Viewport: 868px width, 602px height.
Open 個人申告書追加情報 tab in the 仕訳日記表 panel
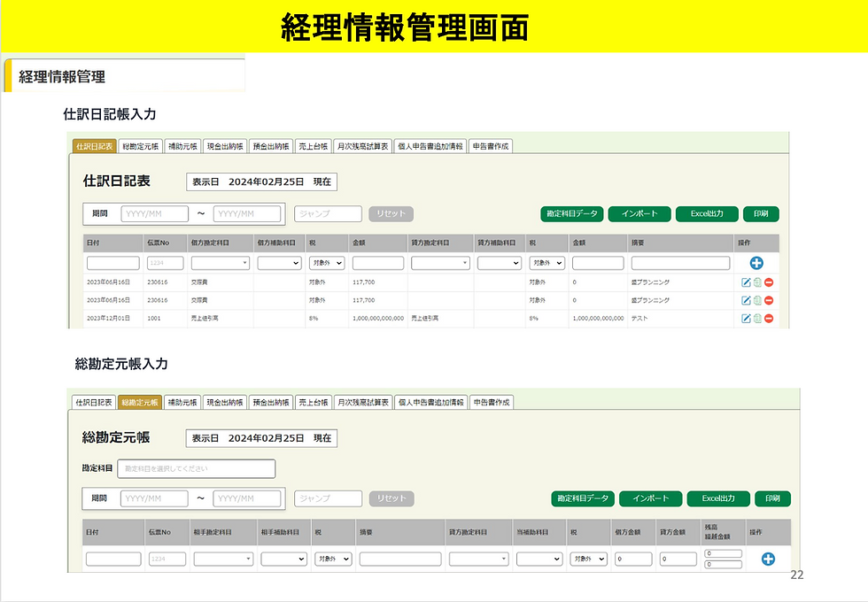pos(430,146)
